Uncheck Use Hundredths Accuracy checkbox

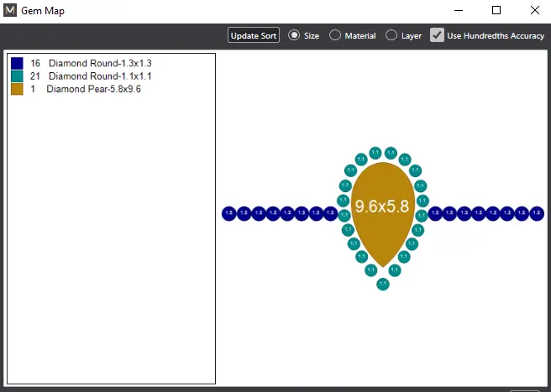pyautogui.click(x=437, y=35)
